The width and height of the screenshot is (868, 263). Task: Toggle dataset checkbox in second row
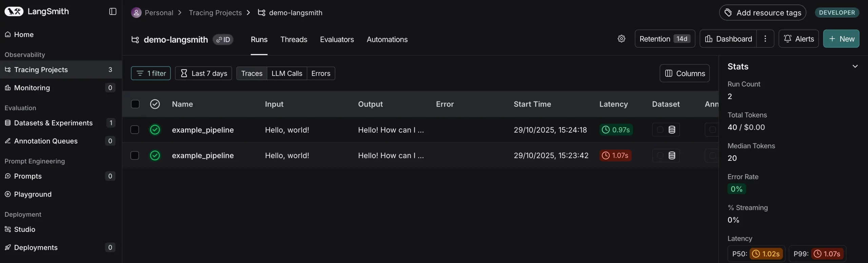(660, 155)
